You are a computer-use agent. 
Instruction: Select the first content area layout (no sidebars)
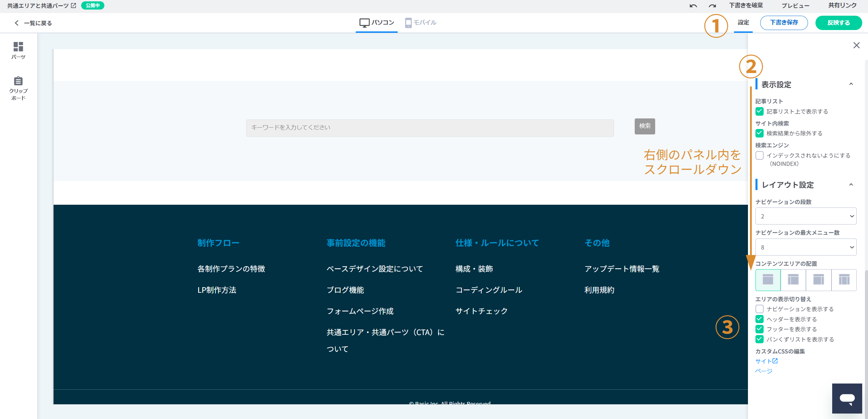768,280
